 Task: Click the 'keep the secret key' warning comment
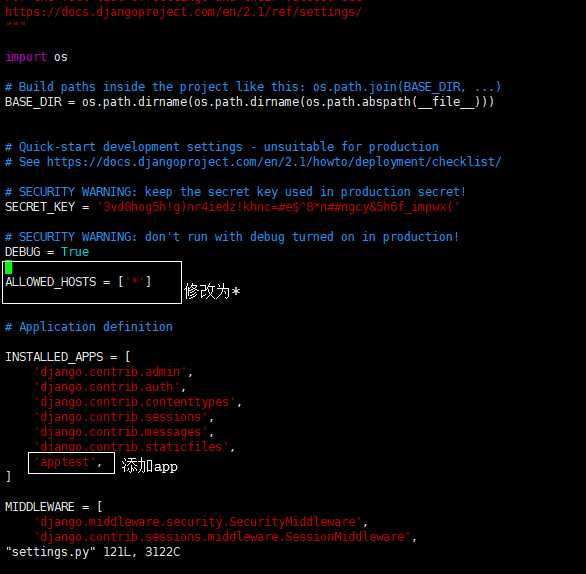click(235, 192)
